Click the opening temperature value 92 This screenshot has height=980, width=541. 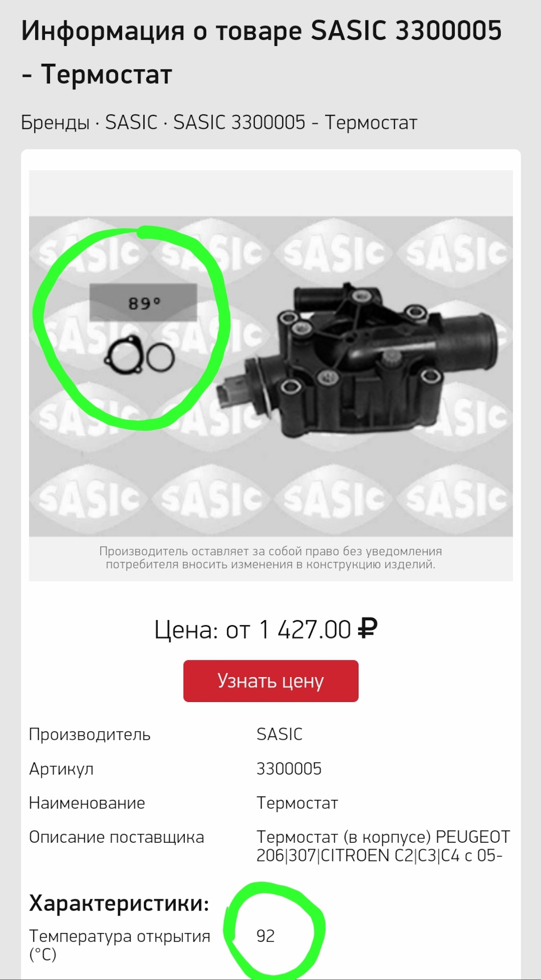[x=265, y=936]
